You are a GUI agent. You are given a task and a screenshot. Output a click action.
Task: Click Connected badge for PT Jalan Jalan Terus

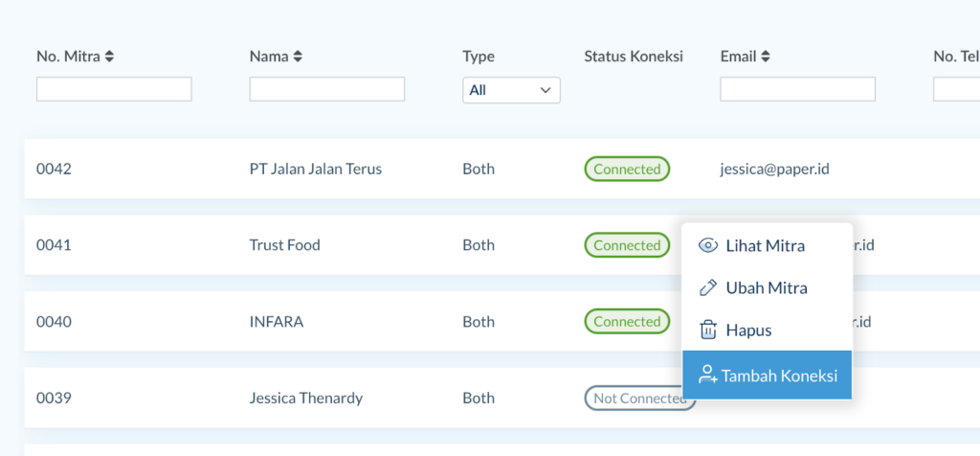point(627,169)
